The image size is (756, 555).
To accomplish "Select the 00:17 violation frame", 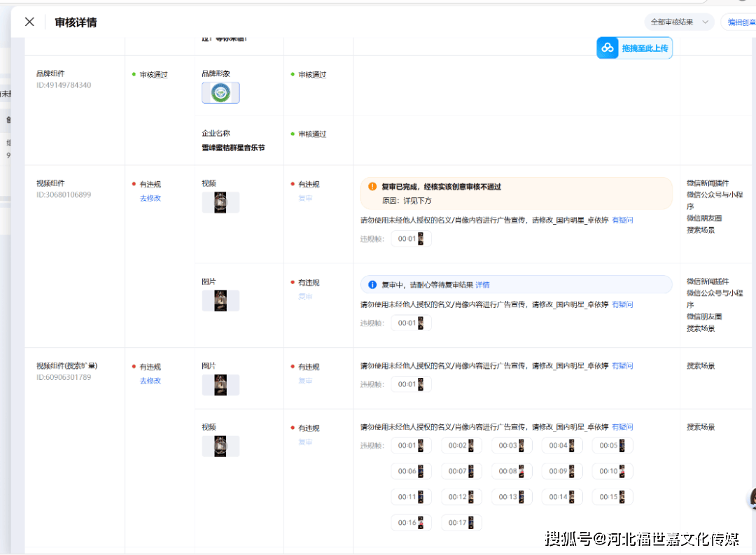I will (x=461, y=522).
